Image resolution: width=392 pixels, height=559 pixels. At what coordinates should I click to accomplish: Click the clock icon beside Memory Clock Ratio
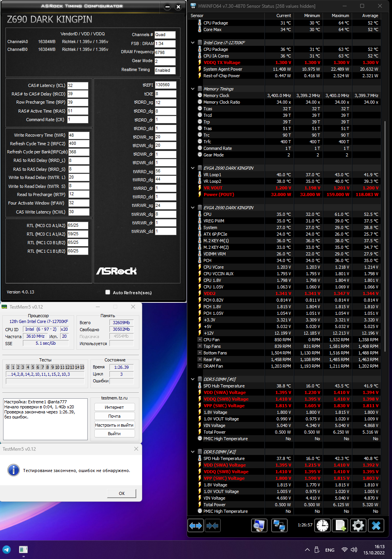(x=200, y=102)
